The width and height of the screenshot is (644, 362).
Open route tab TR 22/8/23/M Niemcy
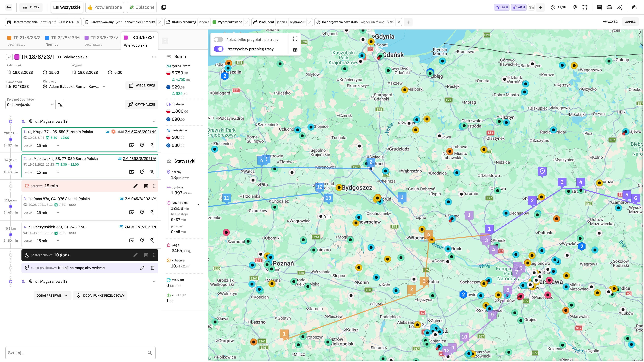point(62,41)
